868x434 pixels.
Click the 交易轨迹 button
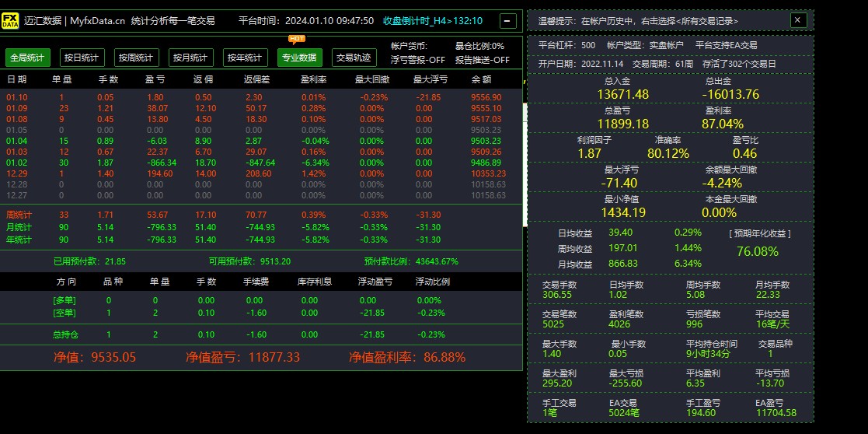click(x=354, y=58)
